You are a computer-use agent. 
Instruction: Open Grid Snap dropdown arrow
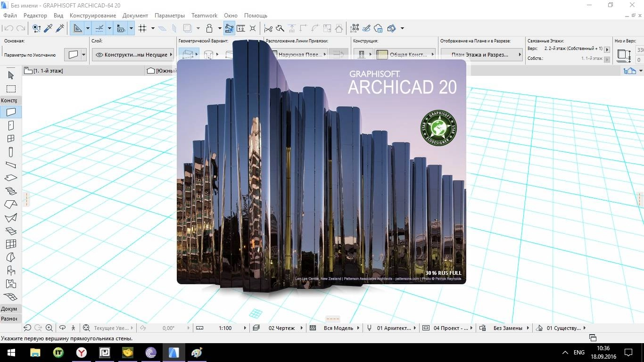coord(153,28)
